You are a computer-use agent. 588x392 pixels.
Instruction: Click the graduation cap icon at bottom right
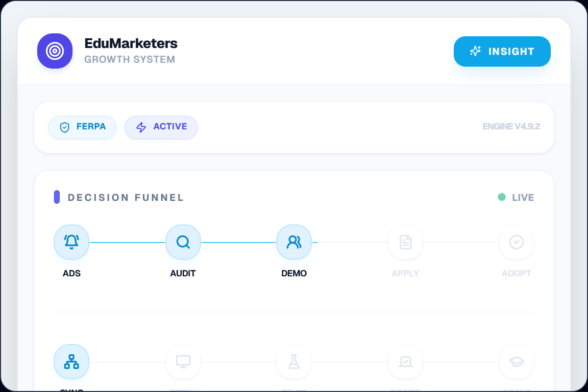tap(516, 361)
